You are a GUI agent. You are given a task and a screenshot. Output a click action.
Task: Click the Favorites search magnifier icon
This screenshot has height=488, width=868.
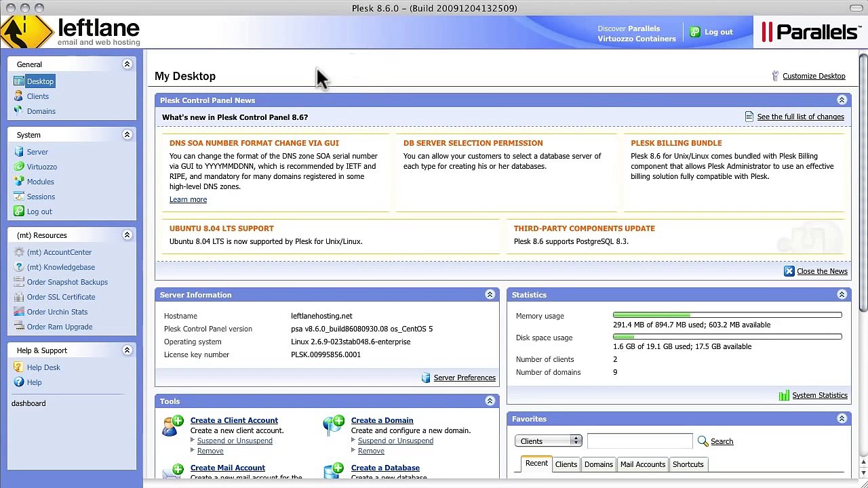coord(703,441)
